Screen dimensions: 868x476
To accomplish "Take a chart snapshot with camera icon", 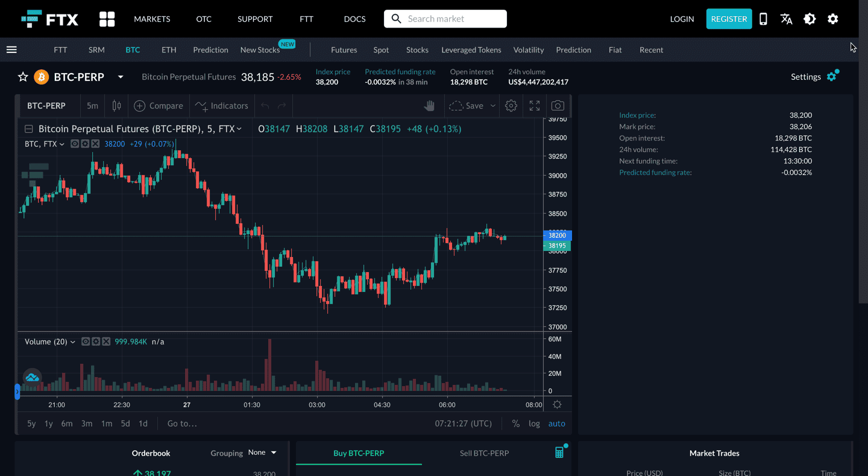I will pyautogui.click(x=558, y=106).
